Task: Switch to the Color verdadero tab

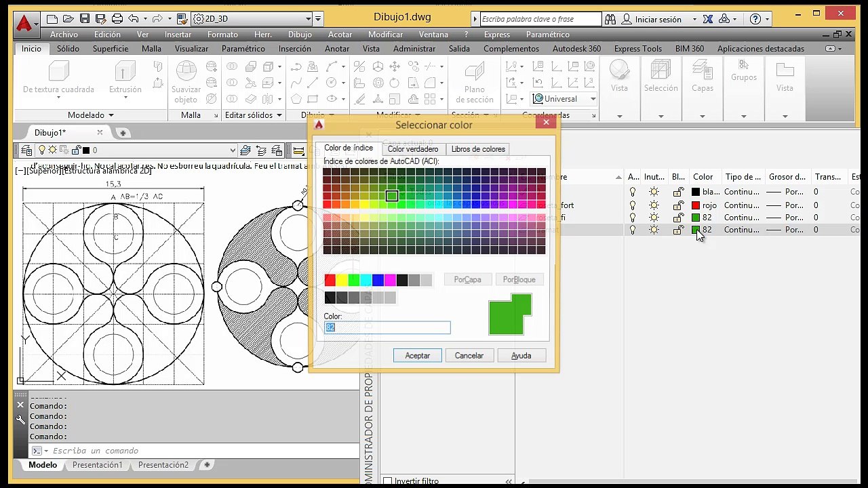Action: pos(413,149)
